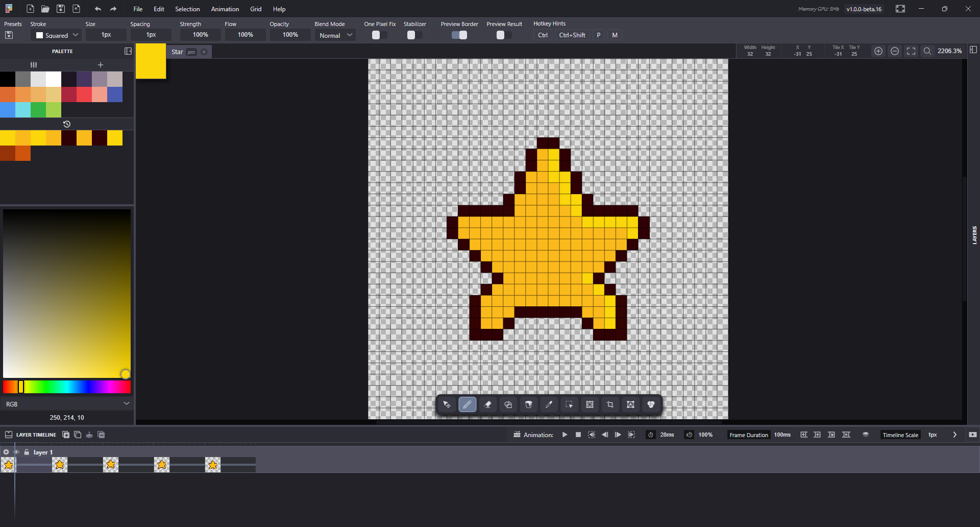The height and width of the screenshot is (527, 980).
Task: Open the Stroke shape dropdown
Action: pos(56,35)
